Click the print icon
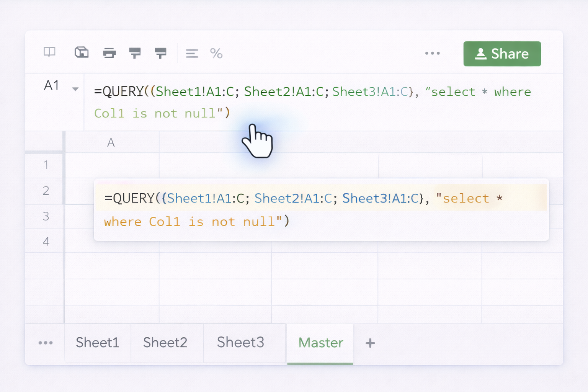 click(x=109, y=53)
